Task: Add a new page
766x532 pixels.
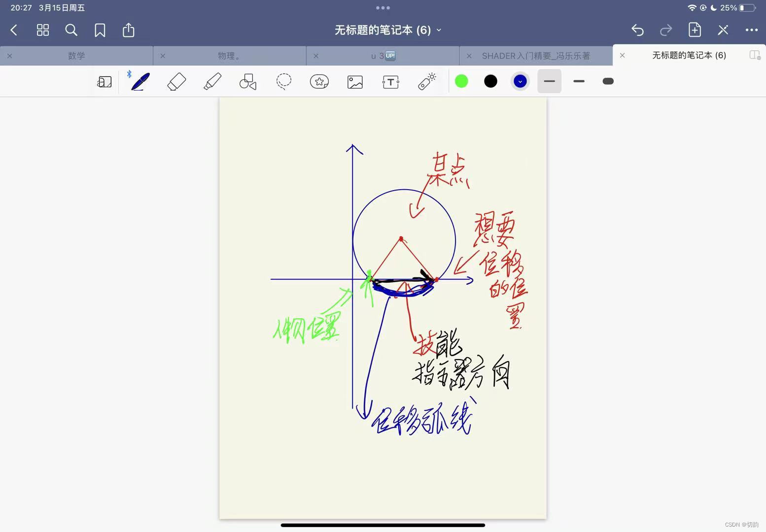Action: (x=695, y=30)
